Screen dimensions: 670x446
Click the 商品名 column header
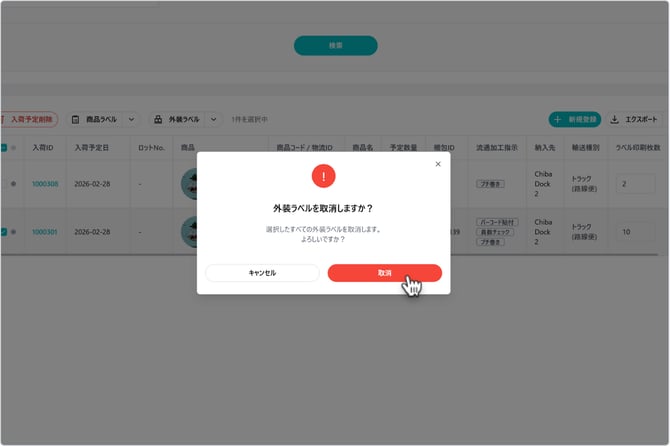click(363, 148)
